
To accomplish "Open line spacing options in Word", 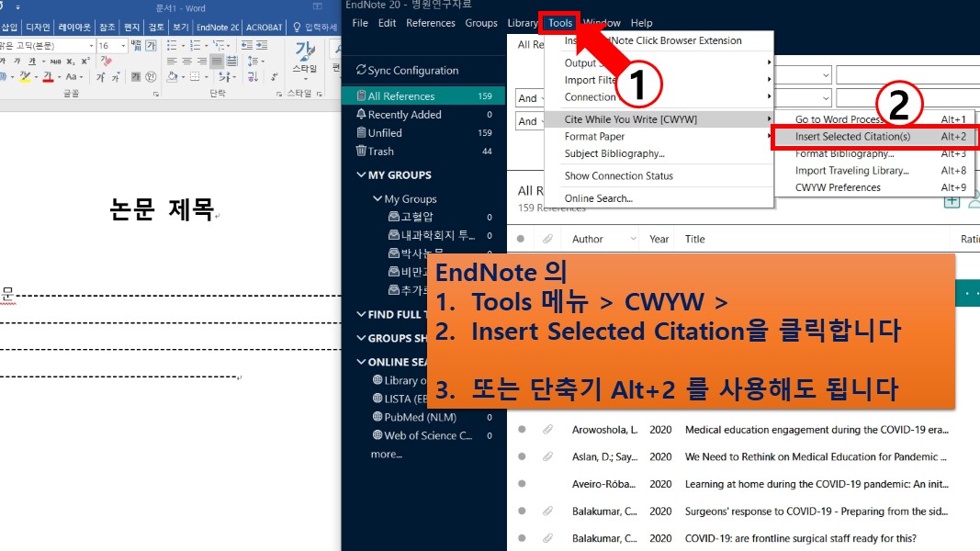I will click(253, 62).
